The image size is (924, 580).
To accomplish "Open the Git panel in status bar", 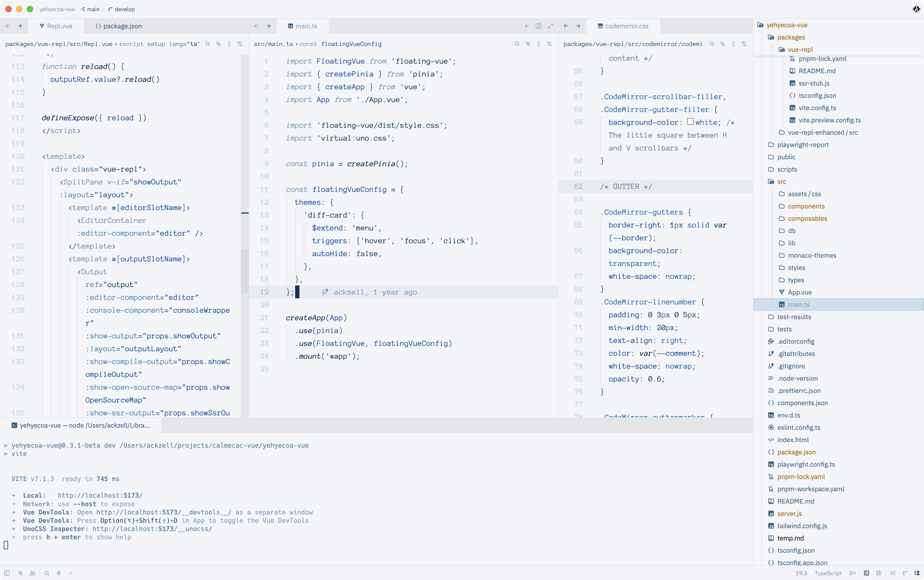I will 905,573.
